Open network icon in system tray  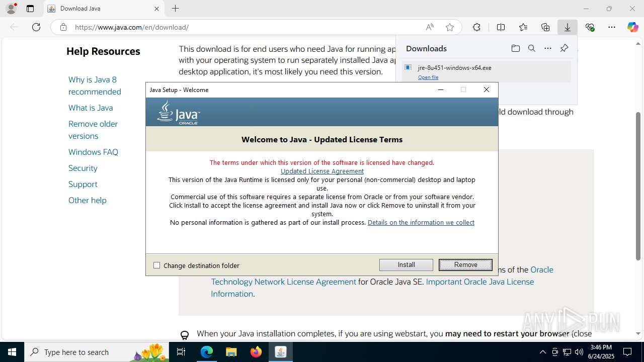pos(567,352)
